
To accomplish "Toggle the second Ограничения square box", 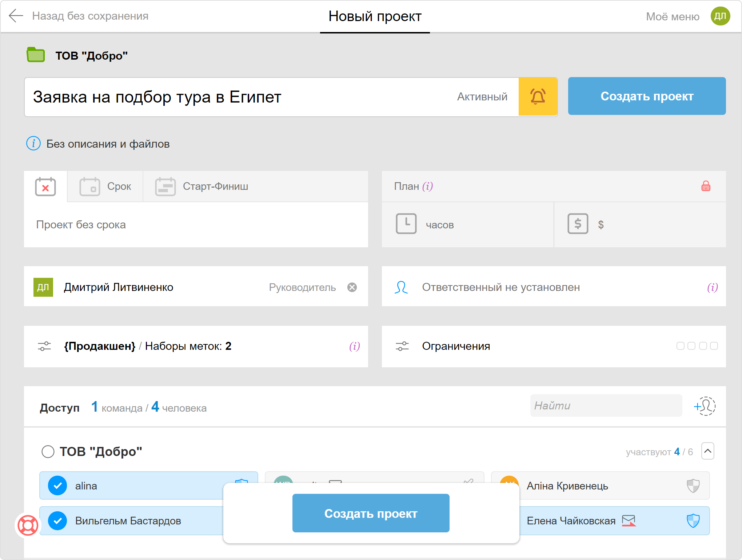I will pyautogui.click(x=691, y=346).
